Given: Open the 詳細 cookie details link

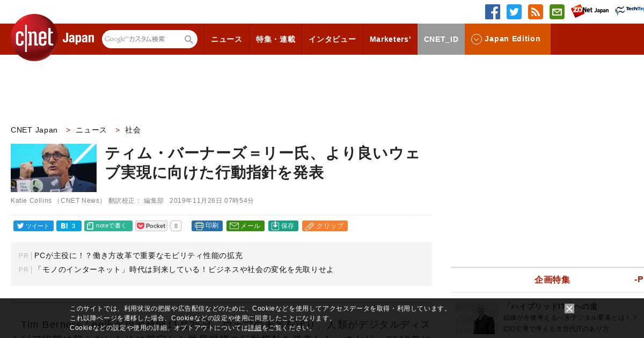Looking at the screenshot, I should tap(254, 328).
